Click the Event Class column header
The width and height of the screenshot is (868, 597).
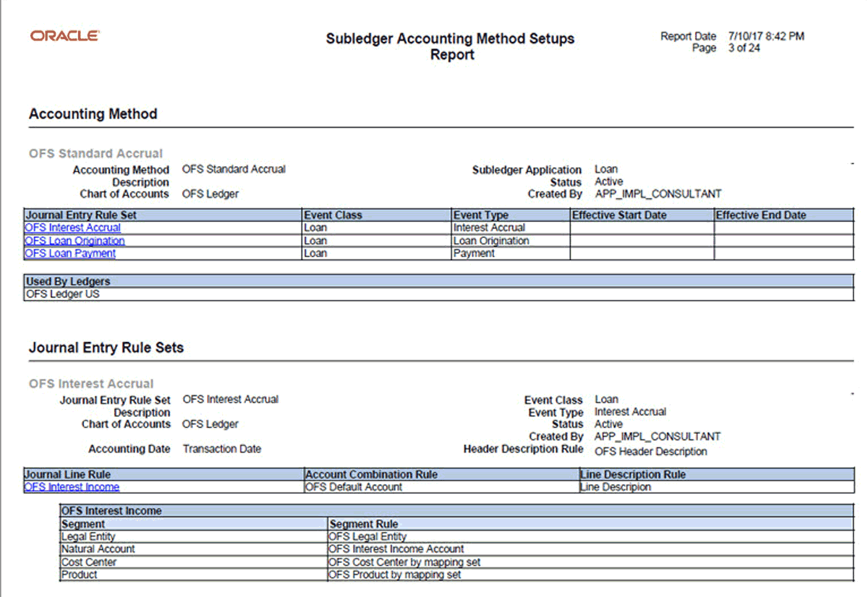pyautogui.click(x=333, y=215)
